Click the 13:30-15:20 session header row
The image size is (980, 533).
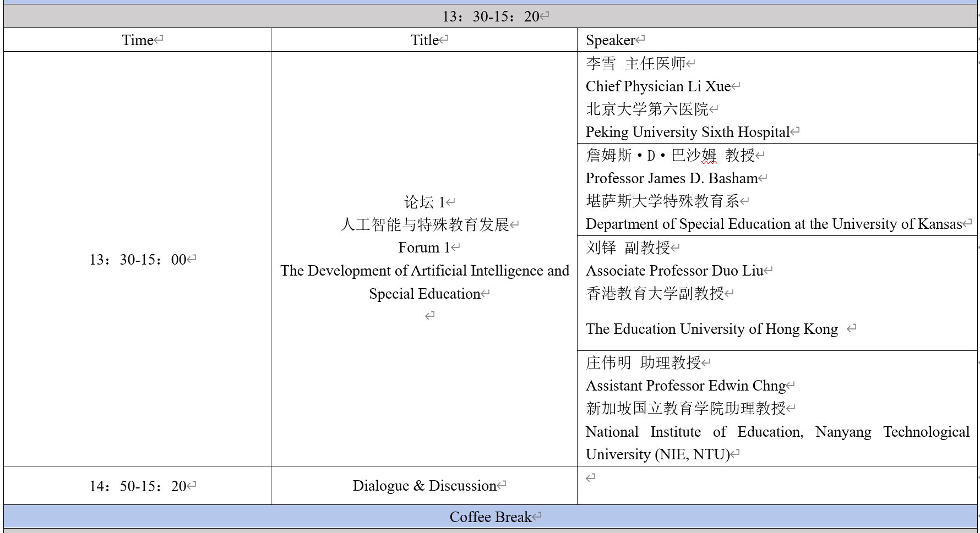(x=490, y=17)
